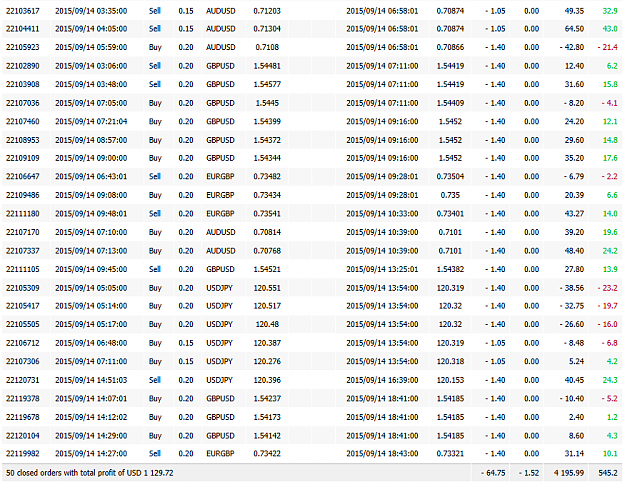Click order ticket 22105417
625x487 pixels.
click(23, 306)
